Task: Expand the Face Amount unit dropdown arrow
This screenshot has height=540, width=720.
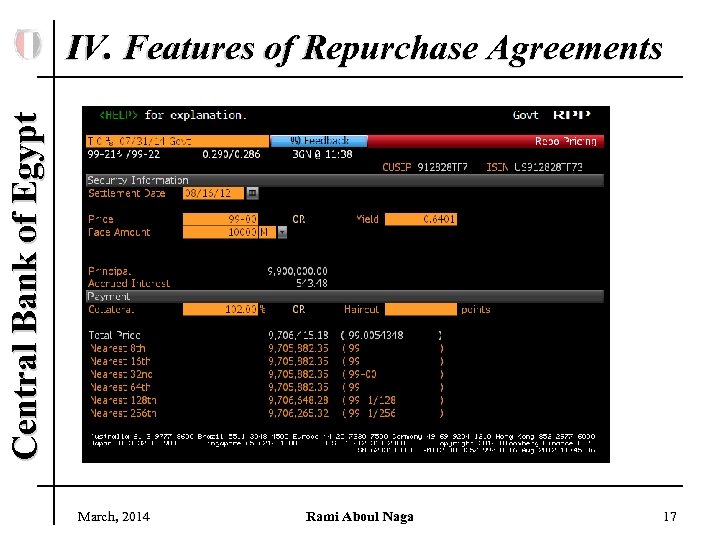Action: pyautogui.click(x=282, y=232)
